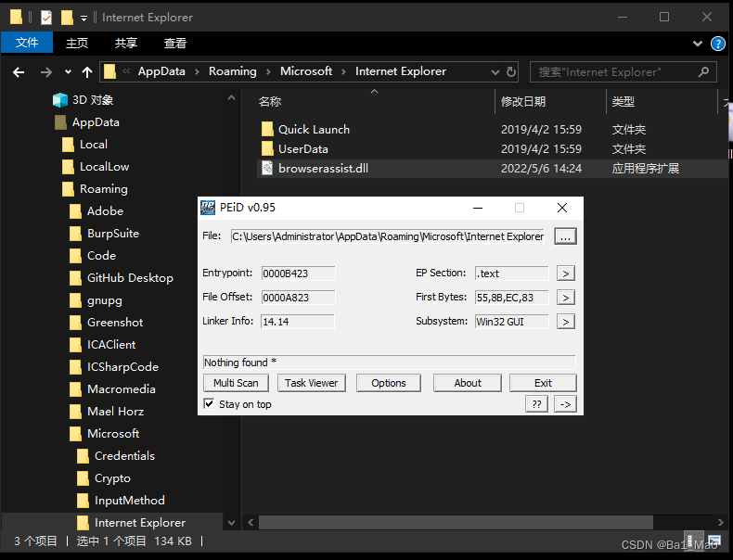Sort by 修改日期 column header

[523, 101]
